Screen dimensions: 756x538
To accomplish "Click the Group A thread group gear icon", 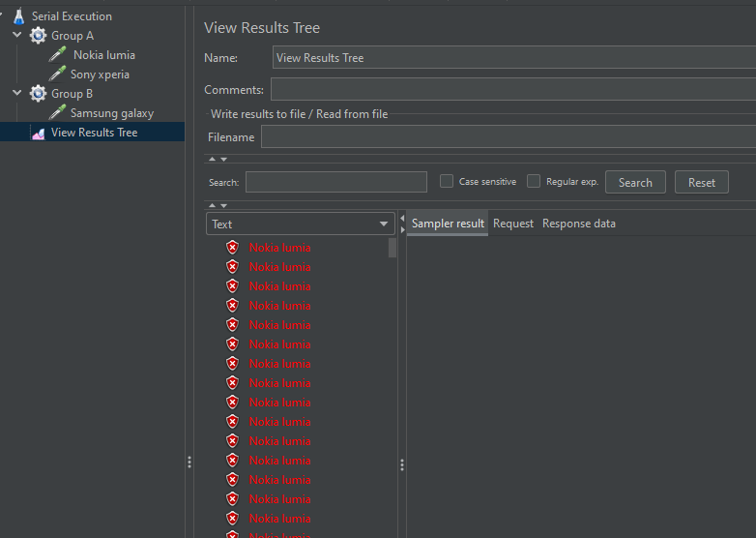I will point(38,36).
